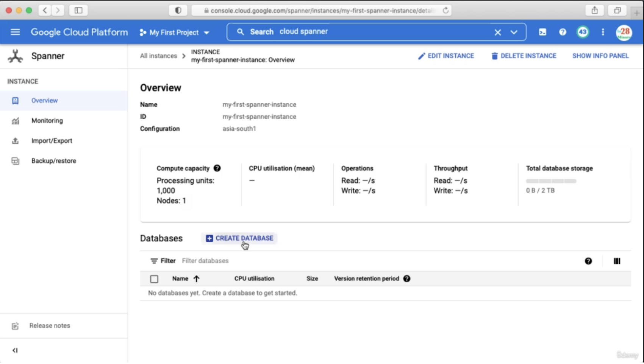The height and width of the screenshot is (364, 644).
Task: Click the Overview page icon
Action: click(x=15, y=101)
